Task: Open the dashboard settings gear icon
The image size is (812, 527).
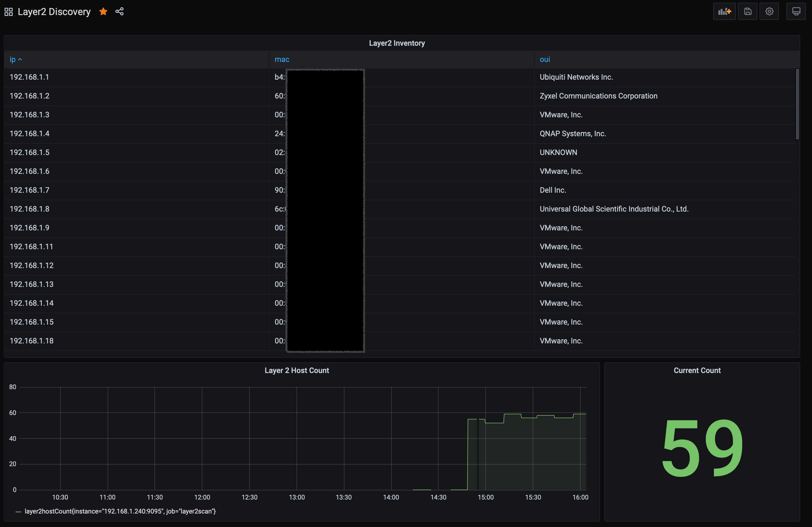Action: [769, 11]
